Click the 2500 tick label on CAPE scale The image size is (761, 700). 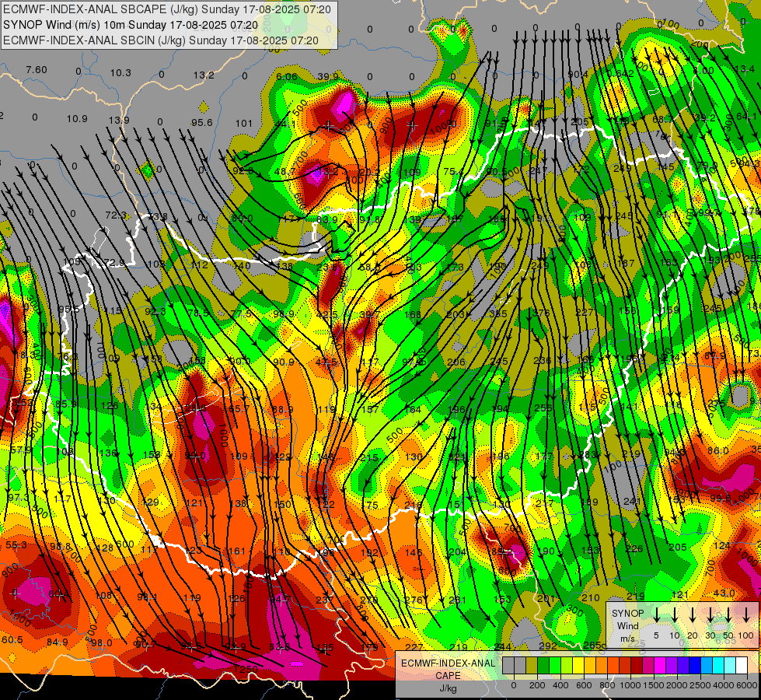point(700,685)
